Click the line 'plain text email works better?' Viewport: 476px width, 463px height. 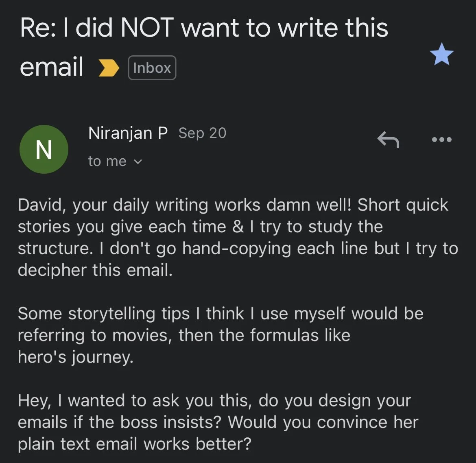[x=134, y=444]
